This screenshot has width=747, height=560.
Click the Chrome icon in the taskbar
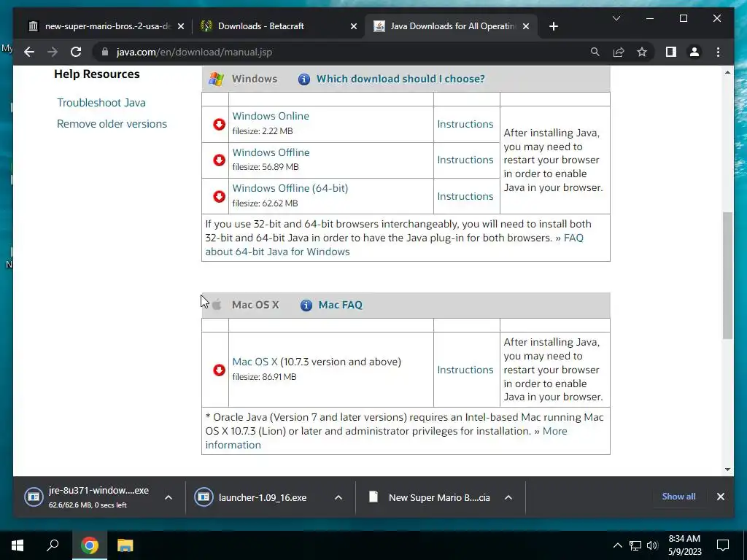click(90, 545)
